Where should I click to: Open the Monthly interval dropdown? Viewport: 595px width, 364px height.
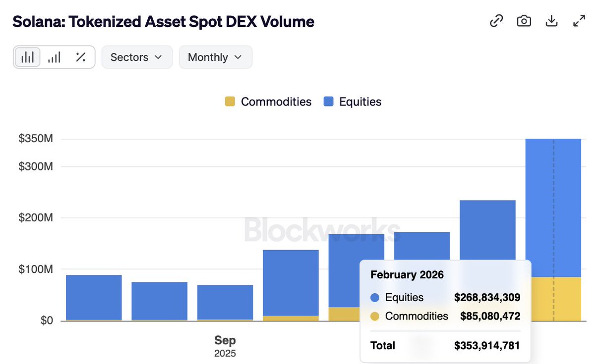(215, 57)
